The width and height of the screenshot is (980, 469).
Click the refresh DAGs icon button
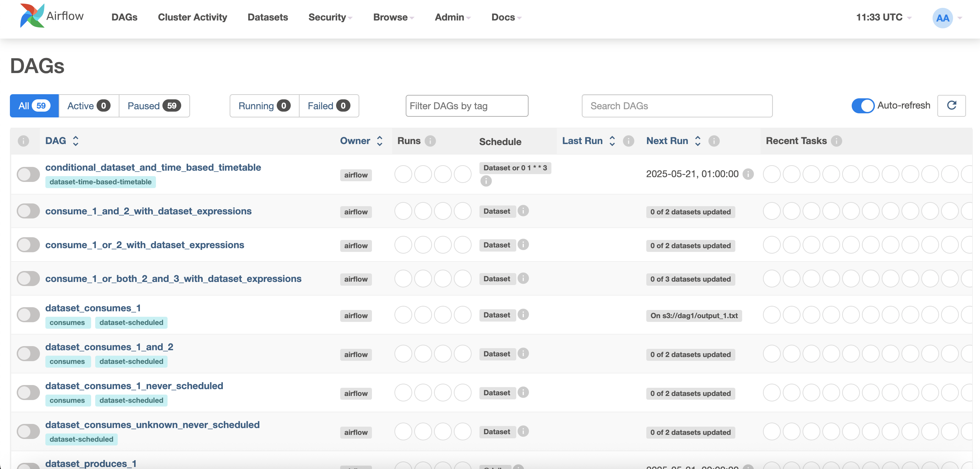click(951, 105)
